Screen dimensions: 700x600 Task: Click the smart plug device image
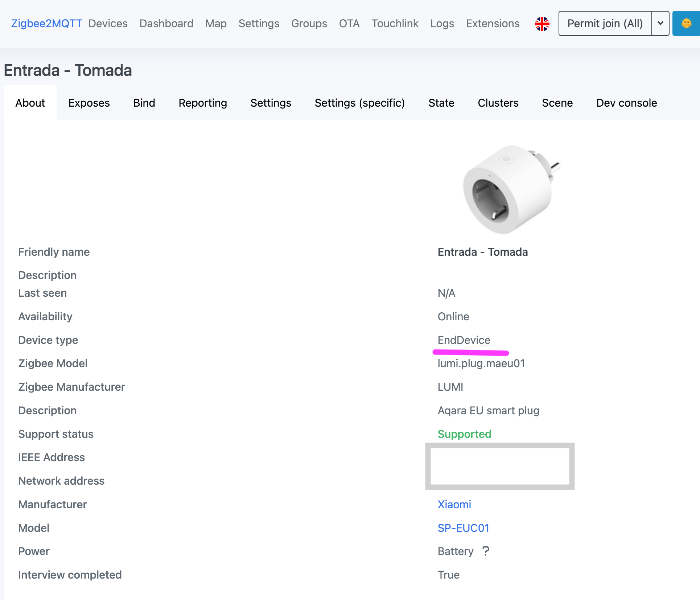[511, 189]
